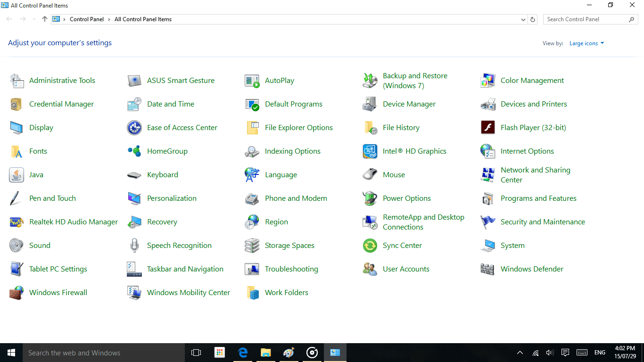Image resolution: width=644 pixels, height=362 pixels.
Task: Click the HomeGroup colored spheres icon
Action: pos(134,151)
